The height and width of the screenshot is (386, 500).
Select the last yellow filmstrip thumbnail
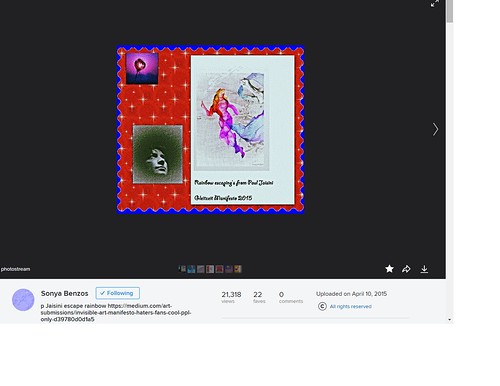(238, 269)
